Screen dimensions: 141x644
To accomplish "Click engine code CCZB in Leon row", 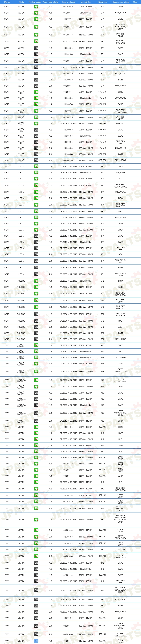I will click(x=120, y=224).
